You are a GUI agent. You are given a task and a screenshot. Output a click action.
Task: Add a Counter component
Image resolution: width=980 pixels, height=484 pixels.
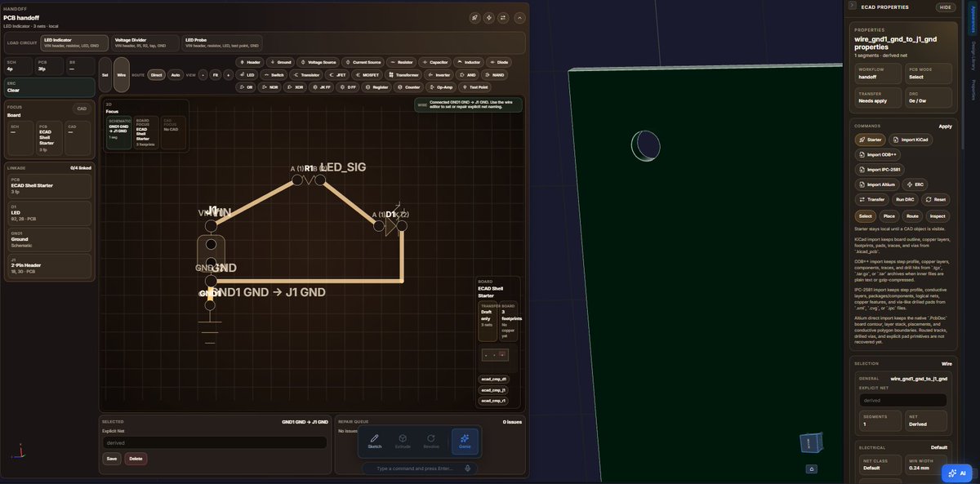pos(410,87)
